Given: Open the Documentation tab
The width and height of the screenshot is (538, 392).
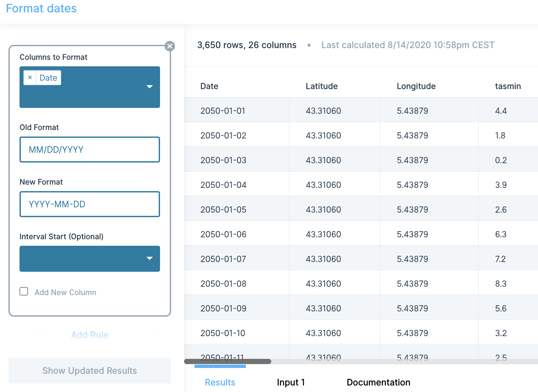Looking at the screenshot, I should tap(379, 382).
